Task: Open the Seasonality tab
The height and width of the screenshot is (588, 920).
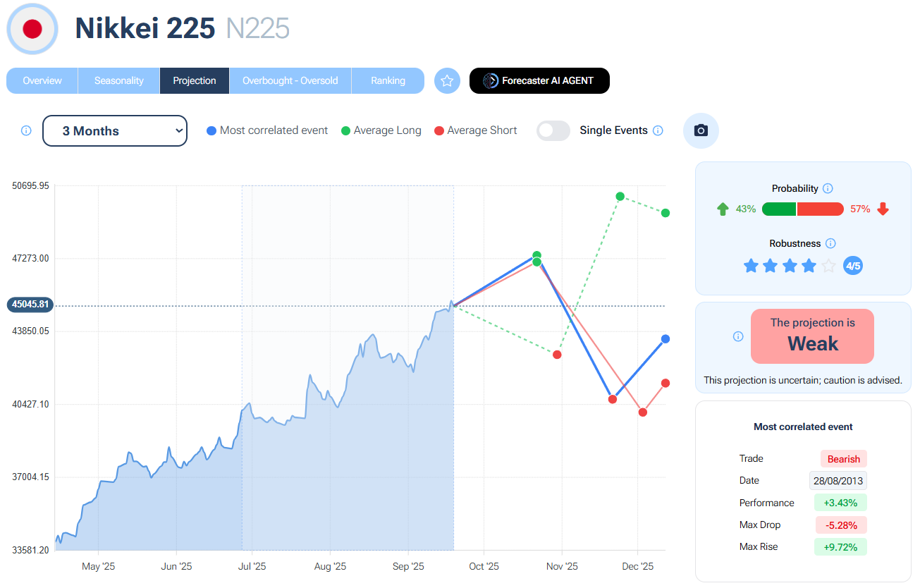Action: point(119,80)
